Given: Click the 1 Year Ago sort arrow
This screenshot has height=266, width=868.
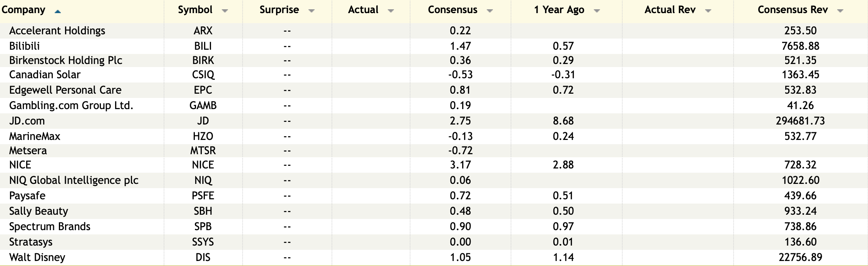Looking at the screenshot, I should coord(597,11).
